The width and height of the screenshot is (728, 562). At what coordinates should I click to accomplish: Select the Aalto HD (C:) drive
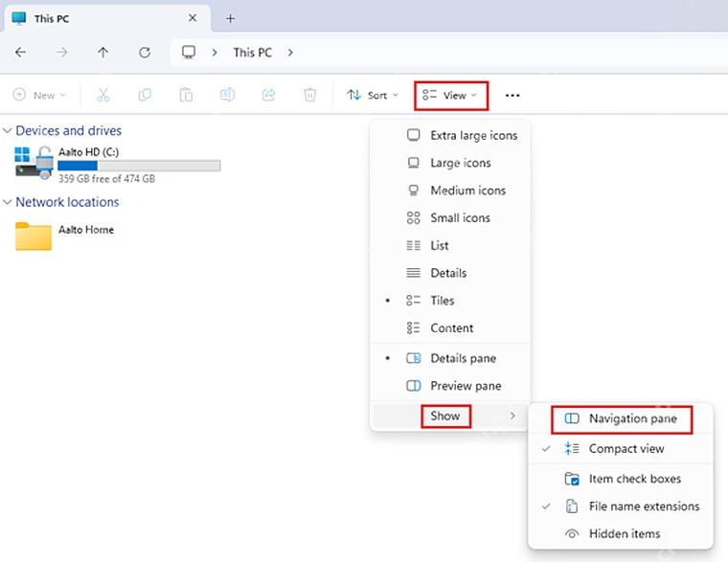[x=118, y=165]
